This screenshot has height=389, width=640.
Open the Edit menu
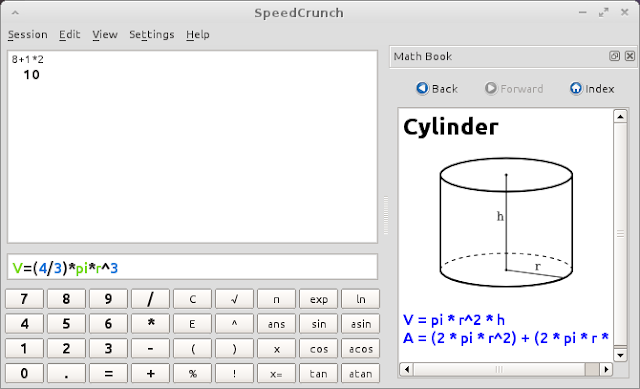69,35
